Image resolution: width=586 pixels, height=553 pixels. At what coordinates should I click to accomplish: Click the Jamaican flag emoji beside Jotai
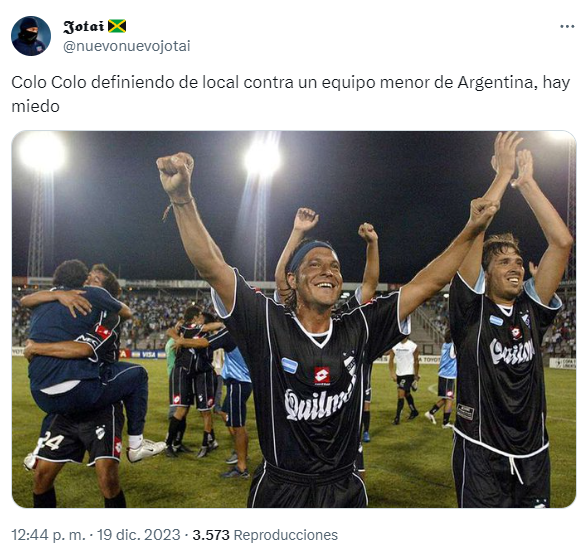click(x=117, y=27)
